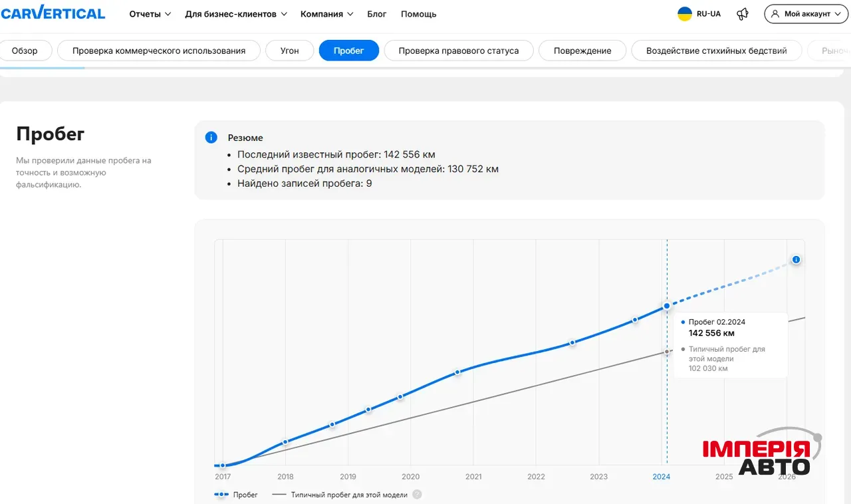Select the Проверка правового статуса tab
This screenshot has height=504, width=851.
click(458, 51)
